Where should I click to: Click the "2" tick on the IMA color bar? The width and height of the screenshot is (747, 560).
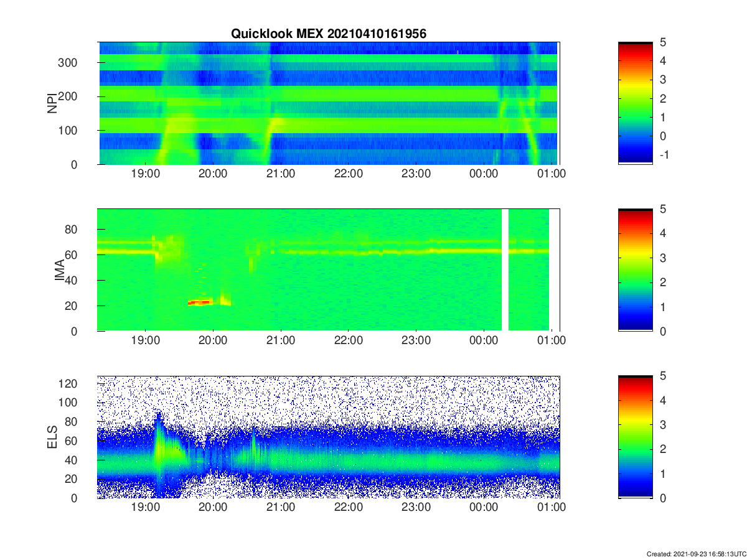pos(662,282)
